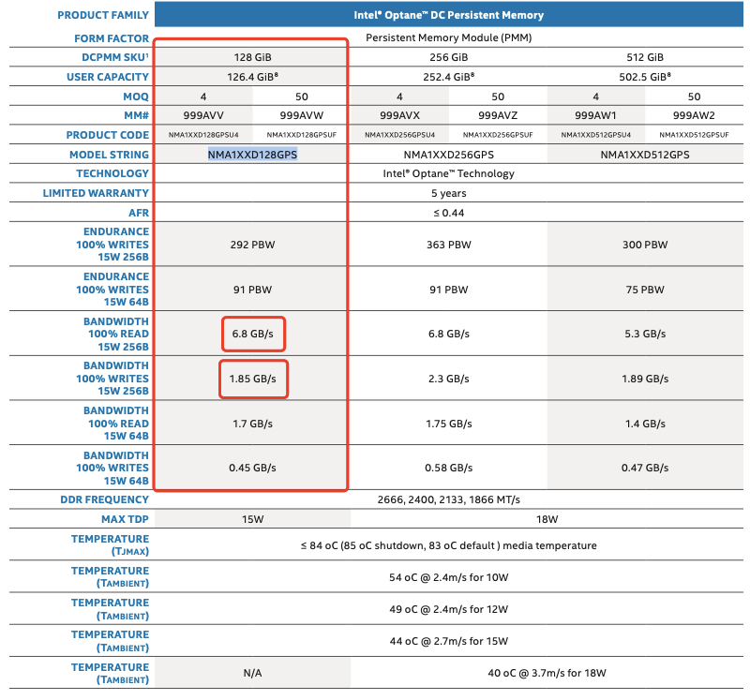Image resolution: width=750 pixels, height=700 pixels.
Task: Click 6.8 GB/s in the 256 GiB column
Action: (449, 334)
